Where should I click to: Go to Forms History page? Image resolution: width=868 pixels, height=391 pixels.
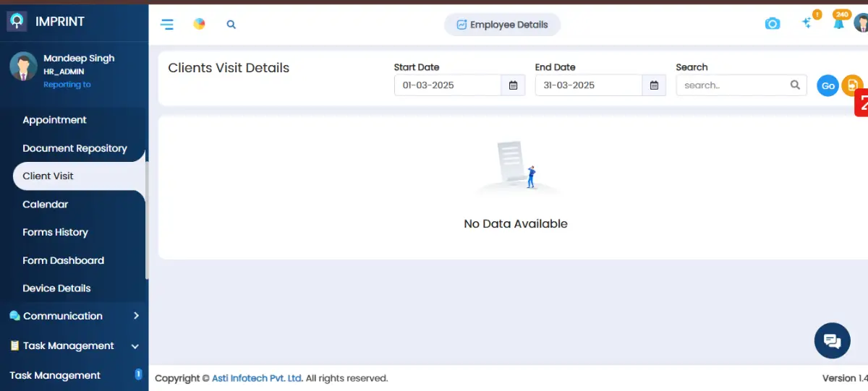(55, 232)
